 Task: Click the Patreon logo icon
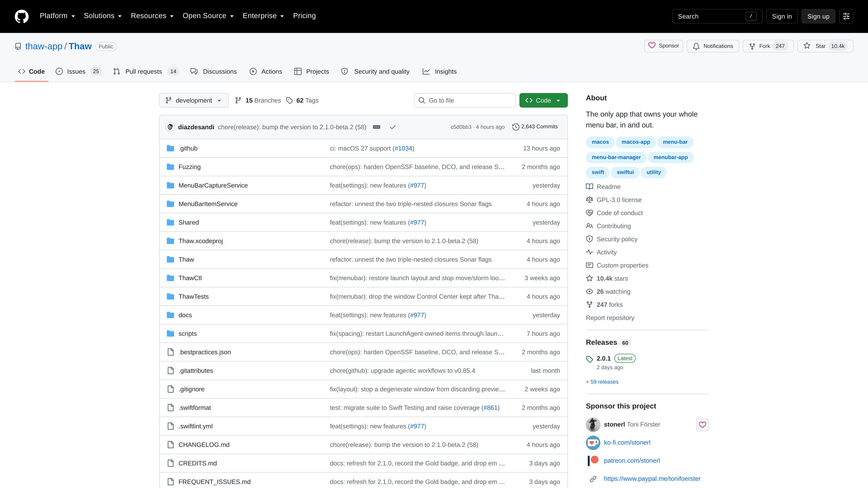593,460
